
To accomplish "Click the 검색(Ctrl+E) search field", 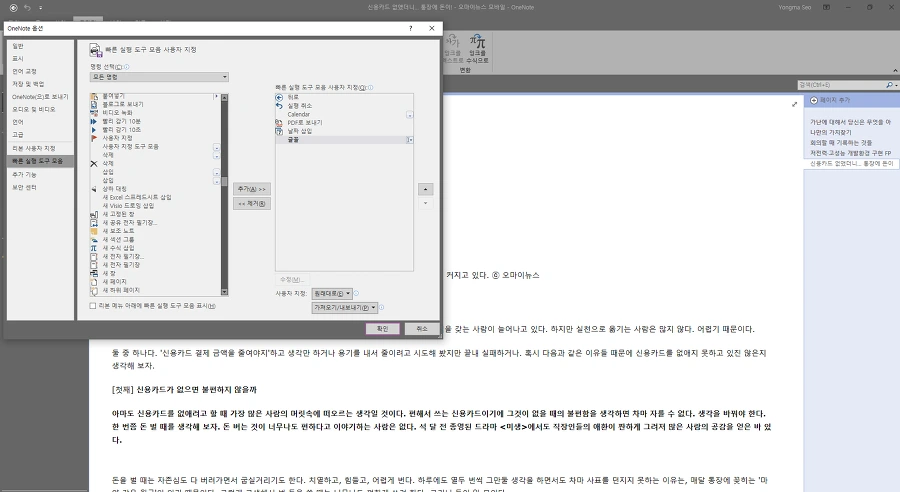I will (x=841, y=85).
